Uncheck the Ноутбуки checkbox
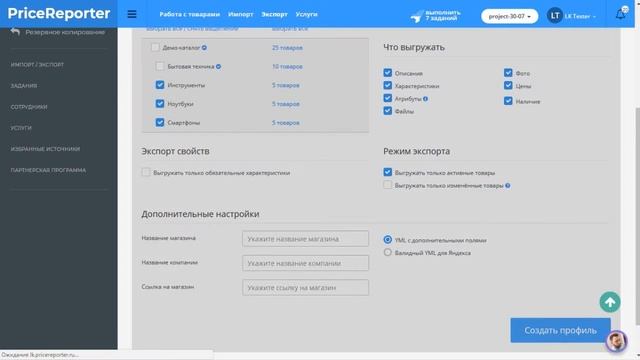 tap(160, 104)
